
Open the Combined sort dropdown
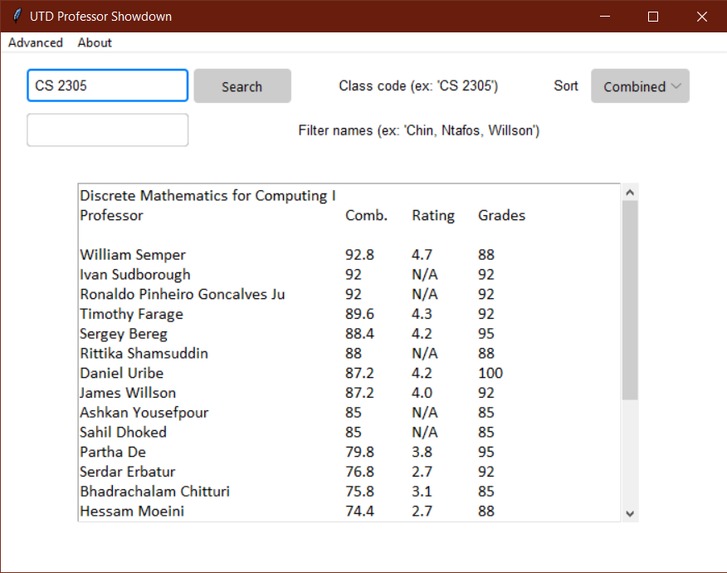(640, 86)
